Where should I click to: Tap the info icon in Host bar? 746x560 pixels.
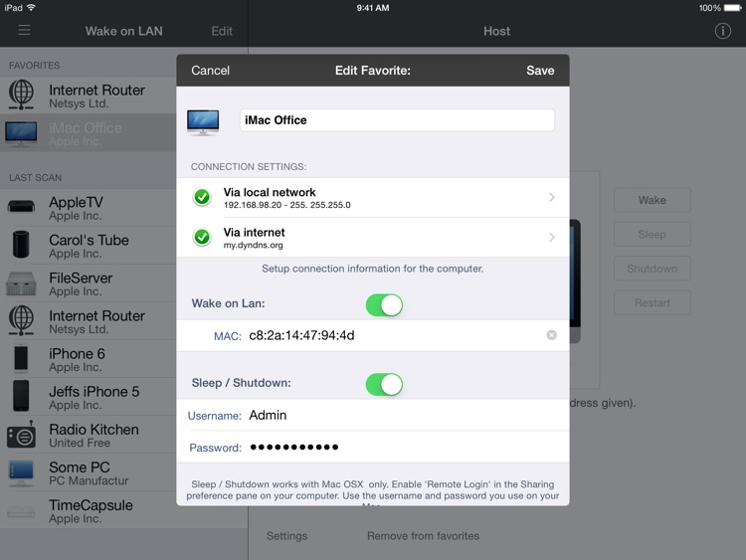(x=722, y=31)
